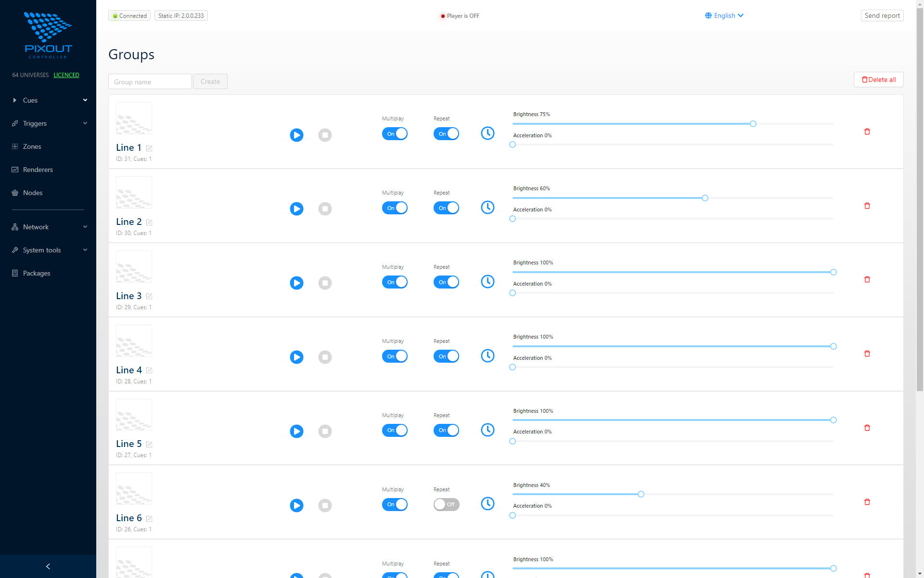Click the Group name input field

(x=150, y=81)
